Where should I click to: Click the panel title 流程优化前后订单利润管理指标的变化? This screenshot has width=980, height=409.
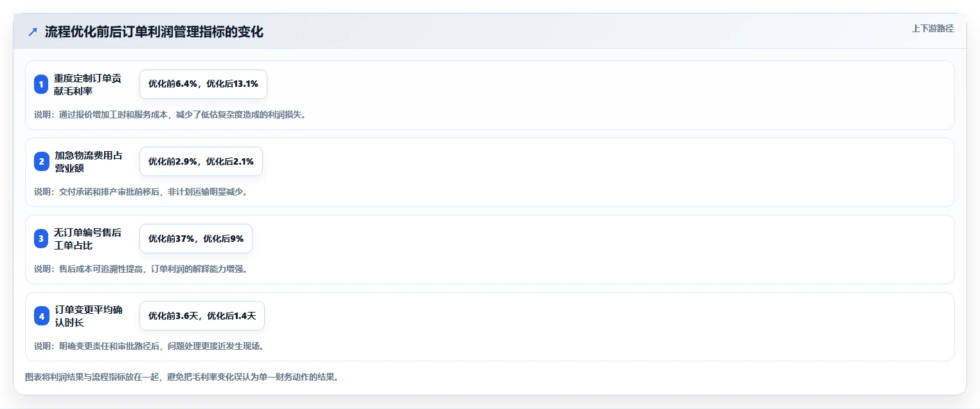point(154,32)
